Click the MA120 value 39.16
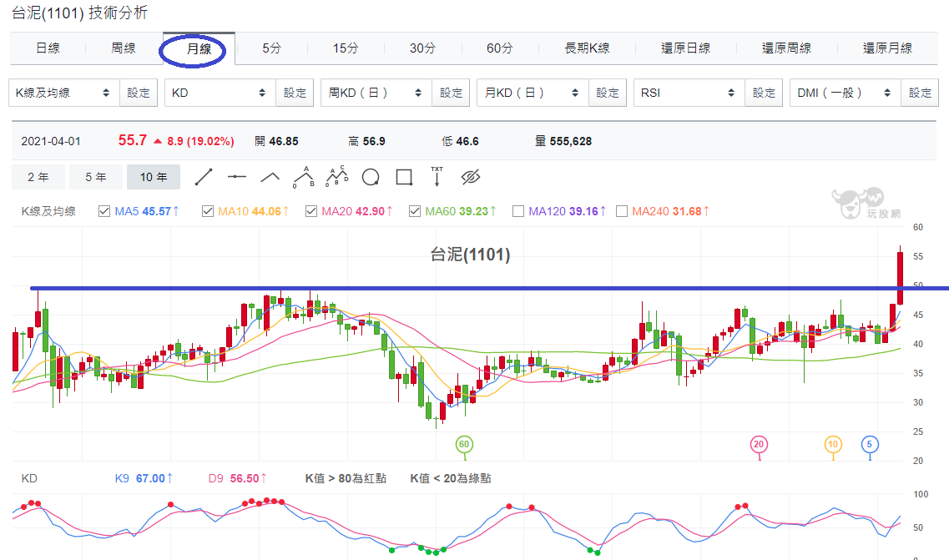 pos(583,211)
